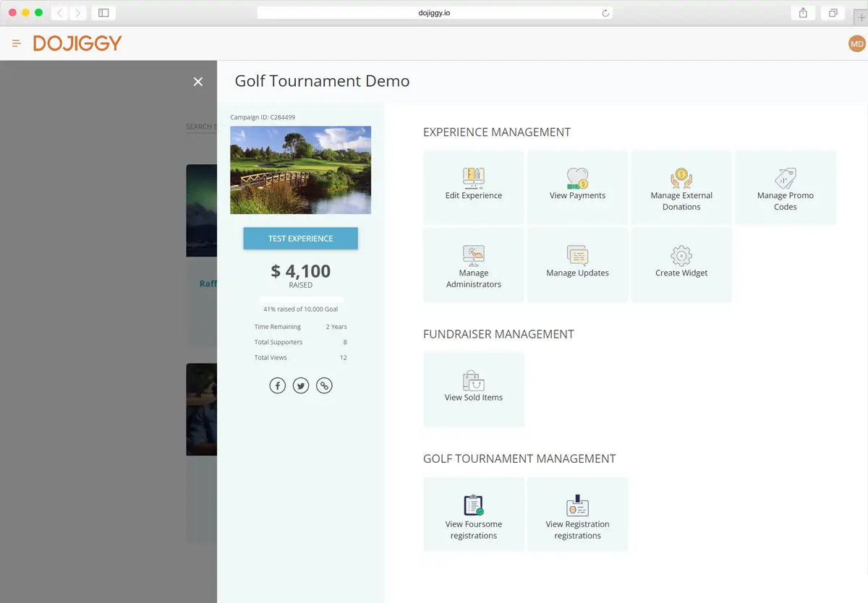Share campaign on Facebook
This screenshot has width=868, height=603.
(277, 385)
